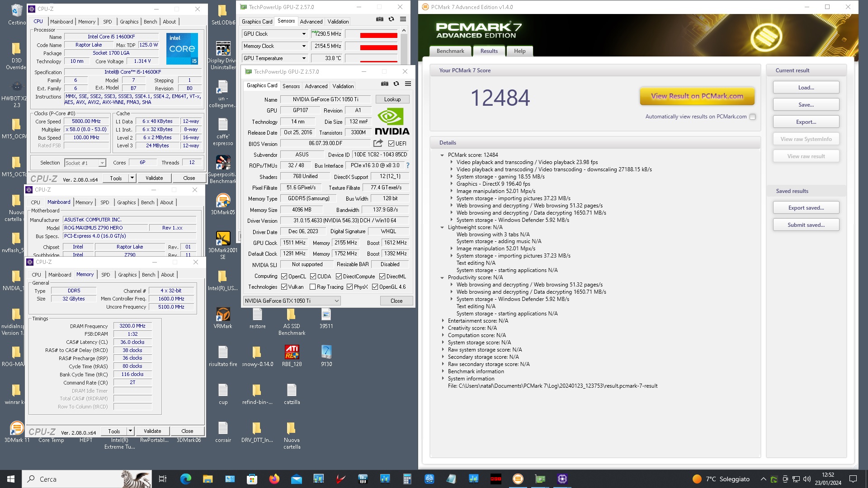Image resolution: width=868 pixels, height=488 pixels.
Task: Click Lookup button in GPU-Z
Action: point(392,99)
